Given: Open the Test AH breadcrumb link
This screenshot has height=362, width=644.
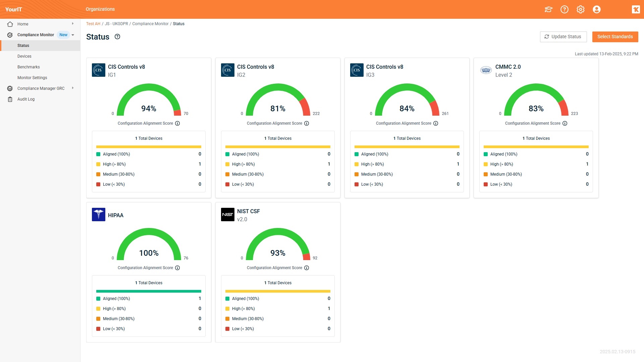Looking at the screenshot, I should 93,23.
